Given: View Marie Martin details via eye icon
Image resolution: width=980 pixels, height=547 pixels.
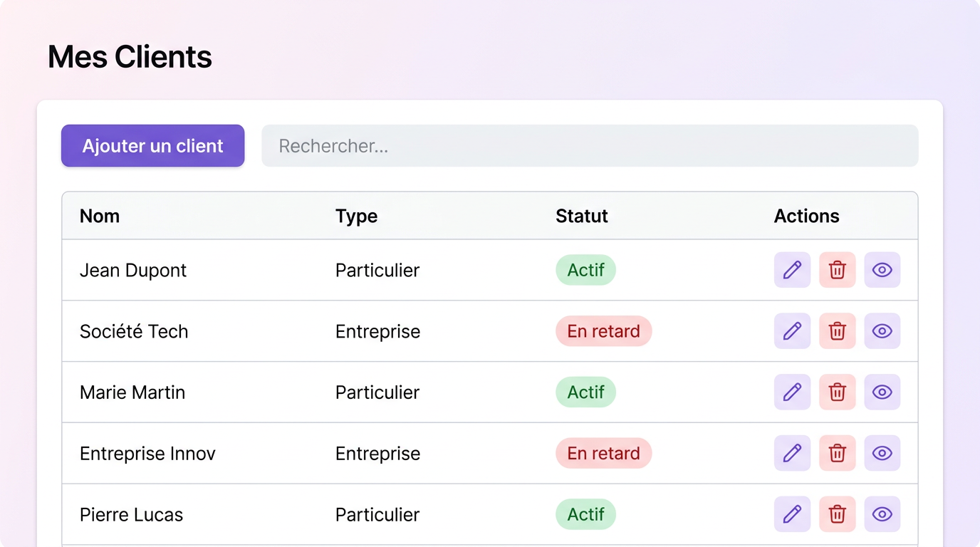Looking at the screenshot, I should [x=882, y=392].
